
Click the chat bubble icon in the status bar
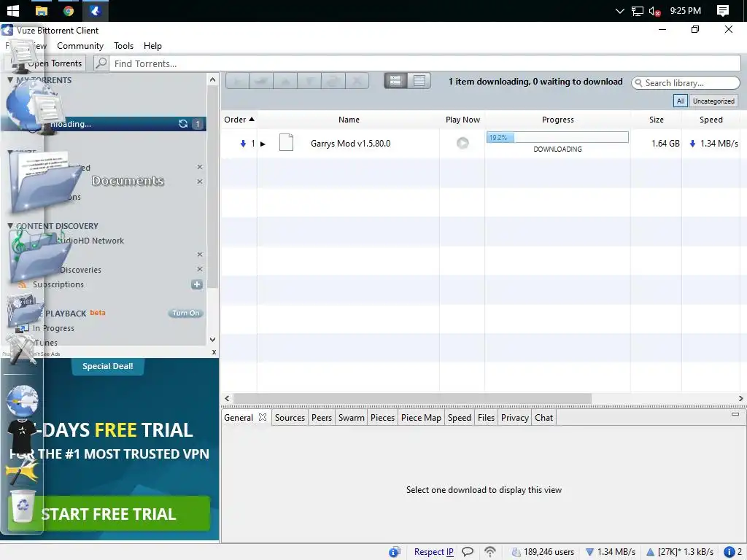468,552
